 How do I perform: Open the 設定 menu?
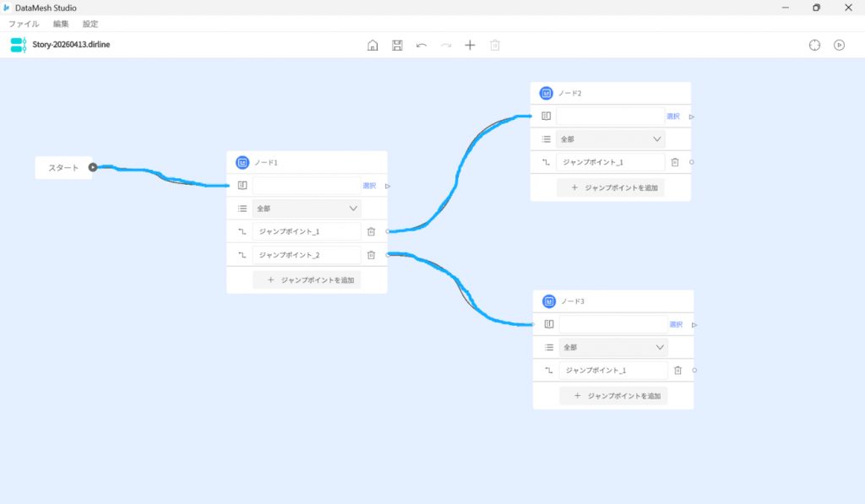coord(90,24)
